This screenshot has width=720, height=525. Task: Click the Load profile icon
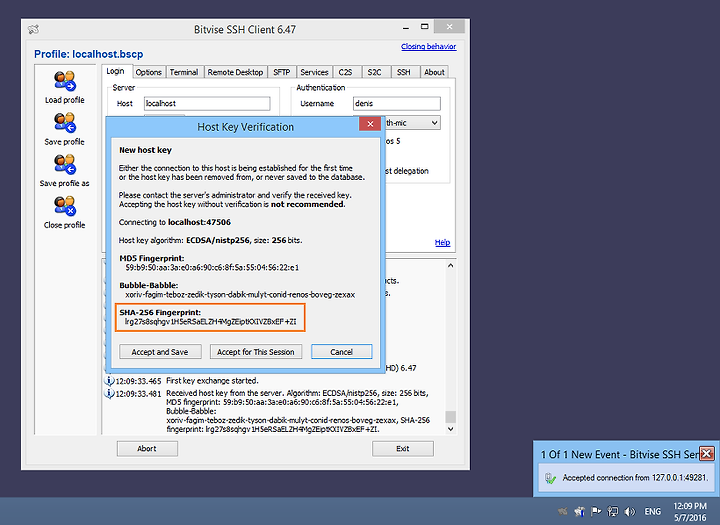click(x=65, y=81)
